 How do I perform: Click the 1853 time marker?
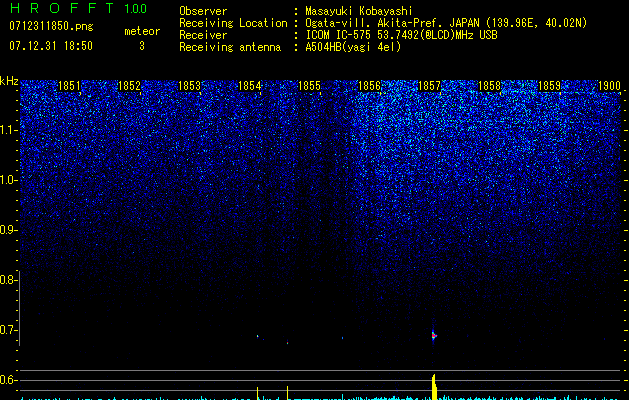pyautogui.click(x=189, y=86)
